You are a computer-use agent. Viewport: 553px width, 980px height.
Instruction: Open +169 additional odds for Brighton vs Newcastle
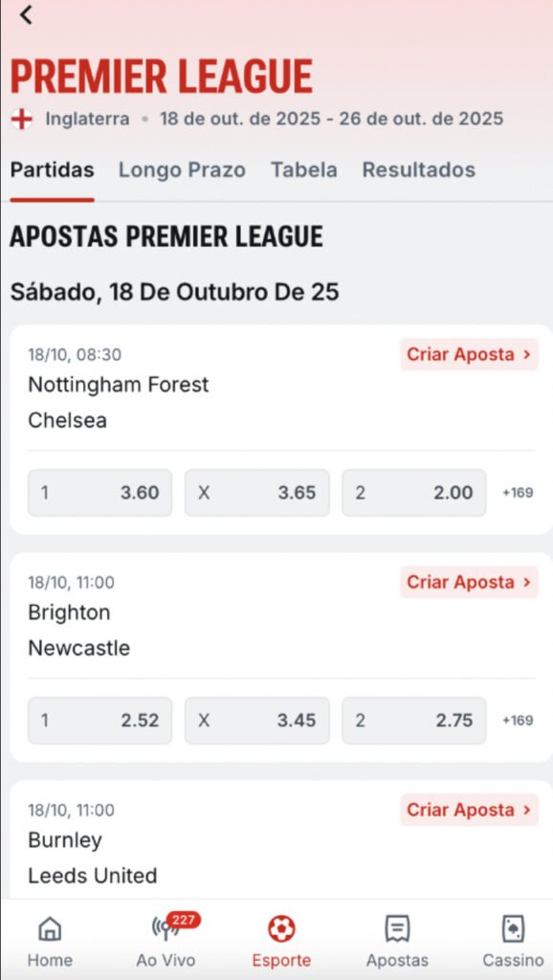coord(520,721)
